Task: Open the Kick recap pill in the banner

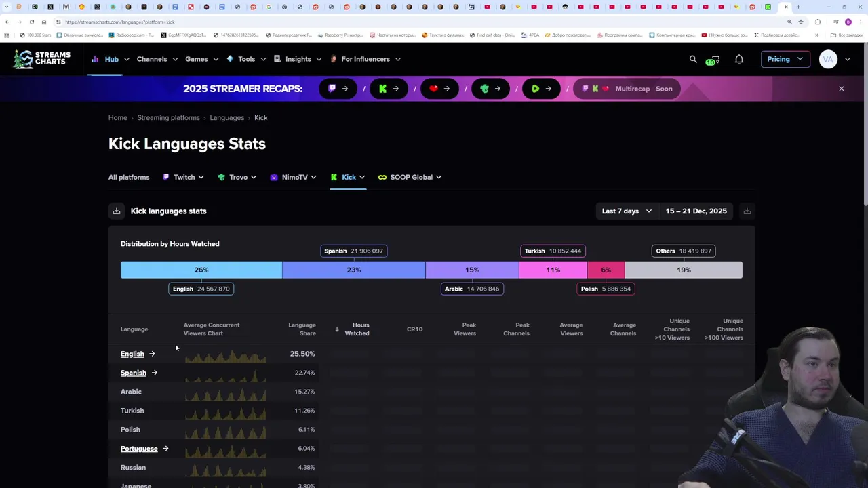Action: click(x=389, y=89)
